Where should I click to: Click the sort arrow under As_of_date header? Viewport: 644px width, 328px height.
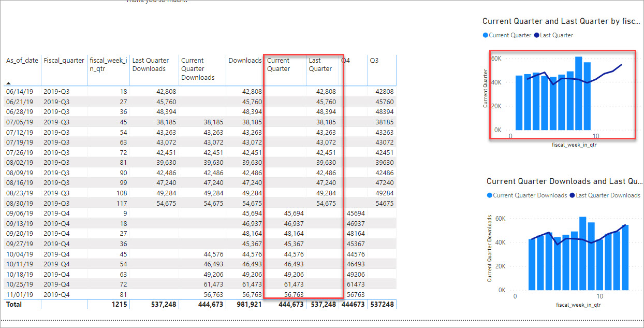tap(9, 83)
